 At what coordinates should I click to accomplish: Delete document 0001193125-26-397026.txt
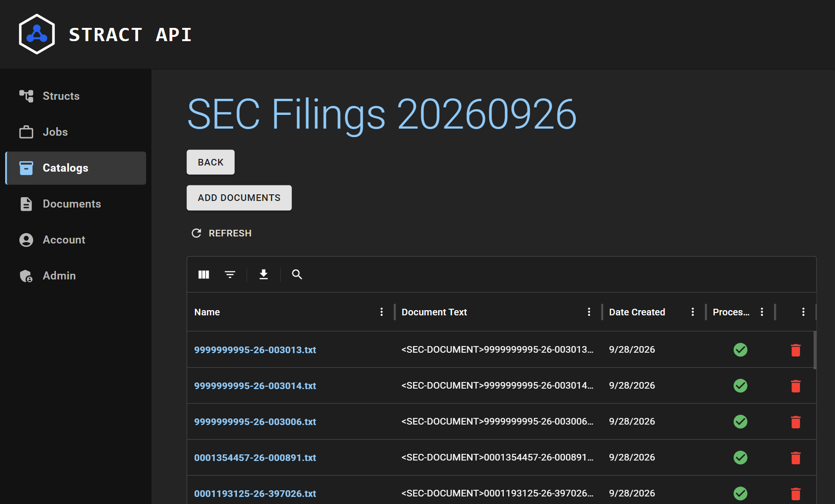click(796, 494)
